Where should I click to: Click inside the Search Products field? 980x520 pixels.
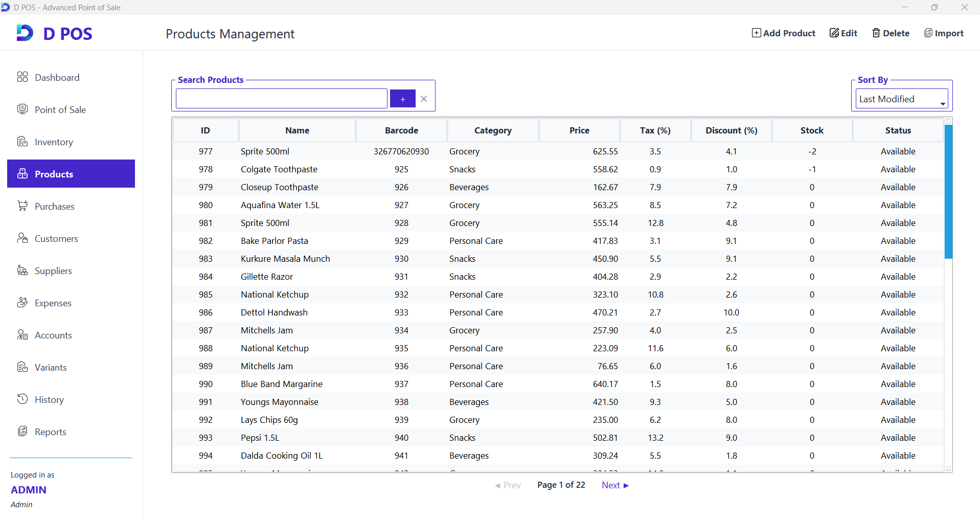click(x=282, y=99)
